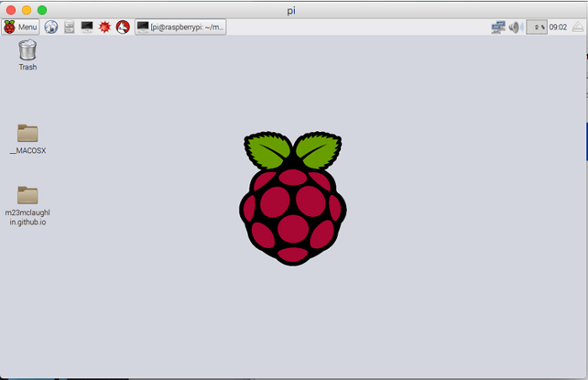This screenshot has height=380, width=588.
Task: Maximize the pi window with the green button
Action: (x=42, y=9)
